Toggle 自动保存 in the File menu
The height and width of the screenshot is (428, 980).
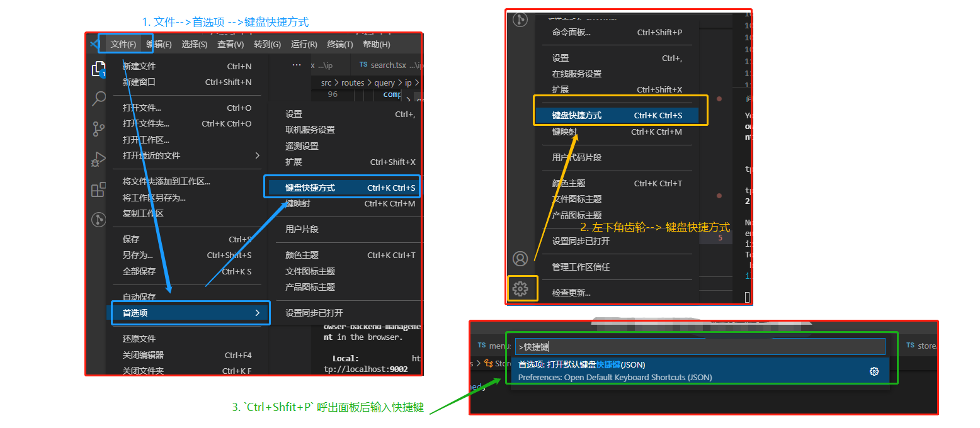(186, 297)
